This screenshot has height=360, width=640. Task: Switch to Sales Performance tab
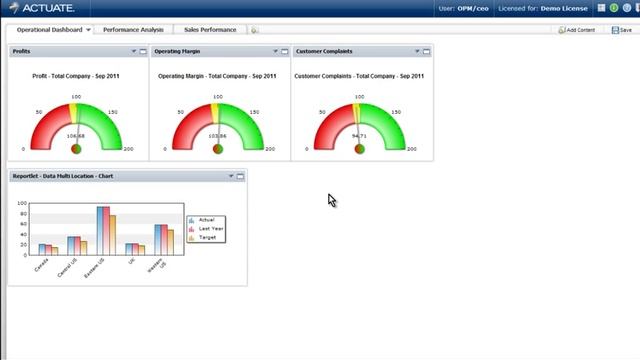(210, 30)
